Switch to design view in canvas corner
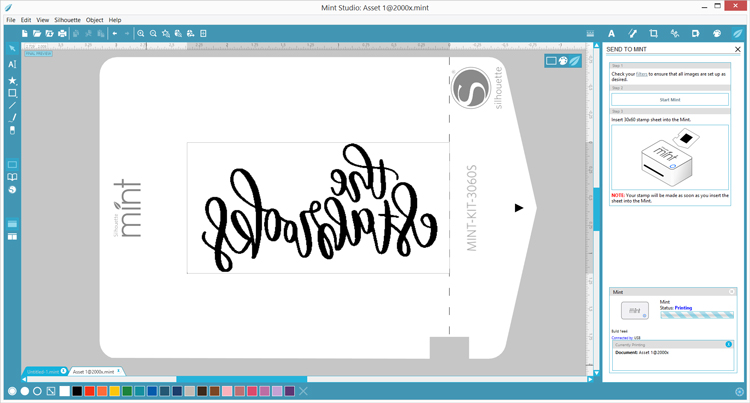 (x=551, y=61)
